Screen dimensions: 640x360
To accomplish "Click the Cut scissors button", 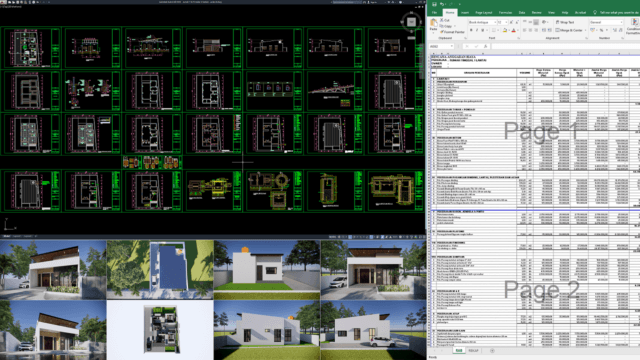I will [x=445, y=20].
